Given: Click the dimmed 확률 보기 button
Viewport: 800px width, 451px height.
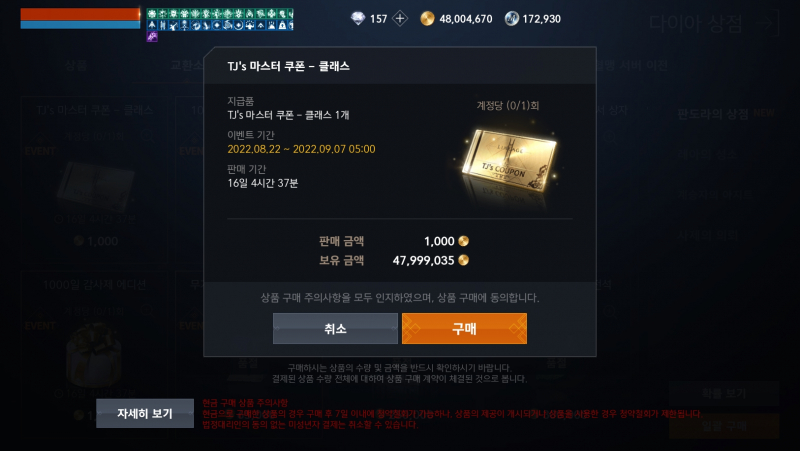Looking at the screenshot, I should point(724,393).
